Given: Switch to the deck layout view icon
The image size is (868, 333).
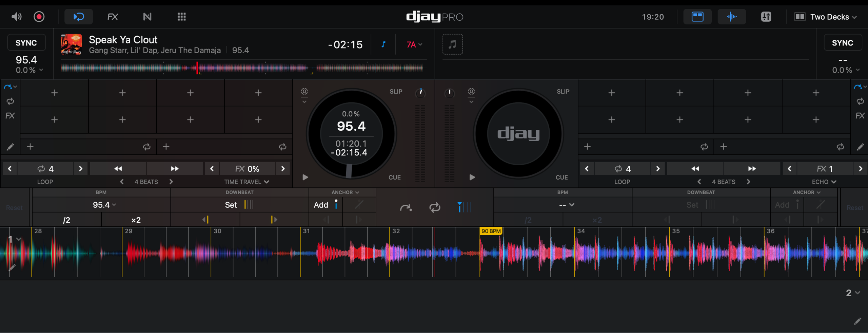Looking at the screenshot, I should [697, 17].
